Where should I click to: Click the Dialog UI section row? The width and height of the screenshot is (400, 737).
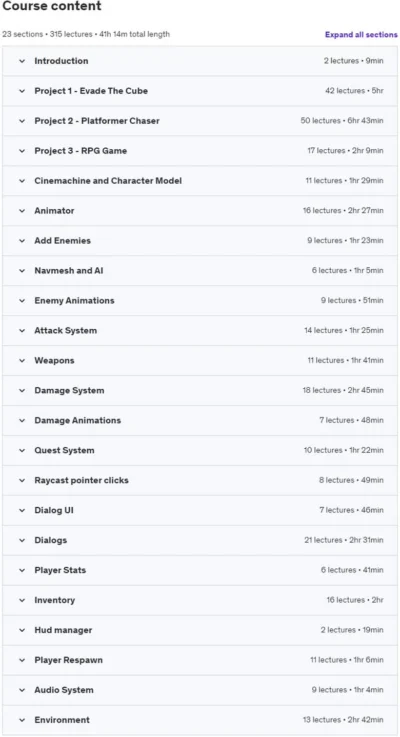point(200,510)
